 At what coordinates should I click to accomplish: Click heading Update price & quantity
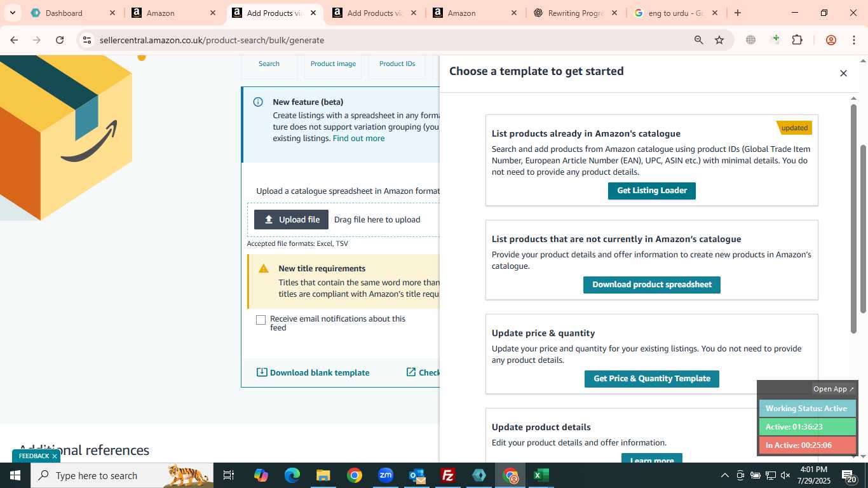tap(543, 333)
